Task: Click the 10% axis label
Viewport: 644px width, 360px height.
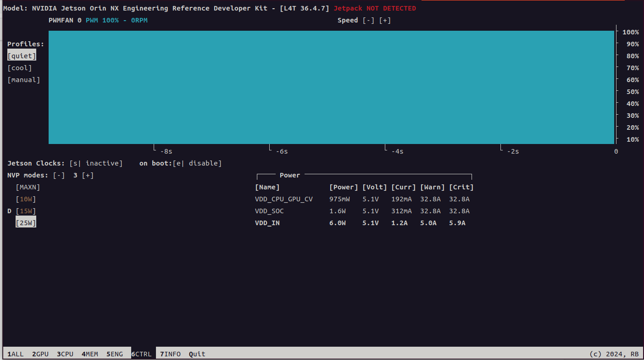Action: point(633,139)
